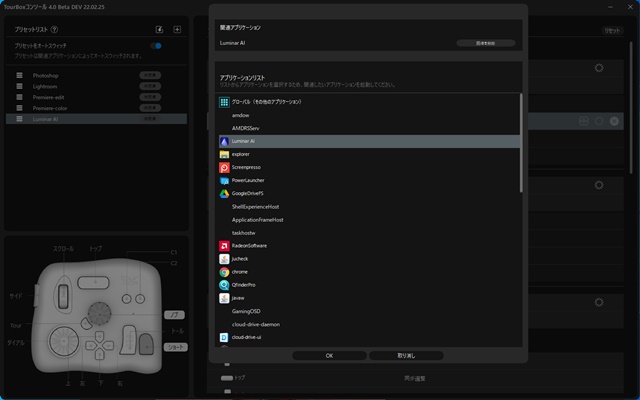The width and height of the screenshot is (640, 400).
Task: Click the large dial on TourBox diagram
Action: [x=64, y=341]
